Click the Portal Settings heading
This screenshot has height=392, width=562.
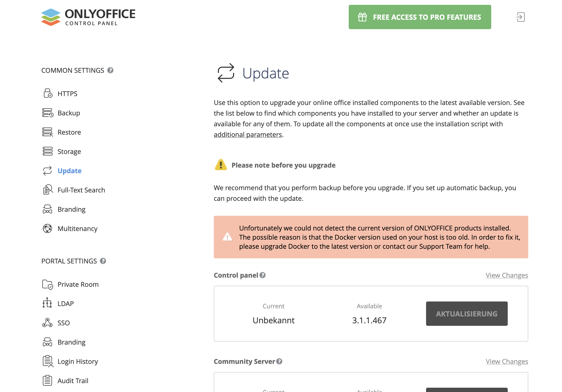(69, 261)
